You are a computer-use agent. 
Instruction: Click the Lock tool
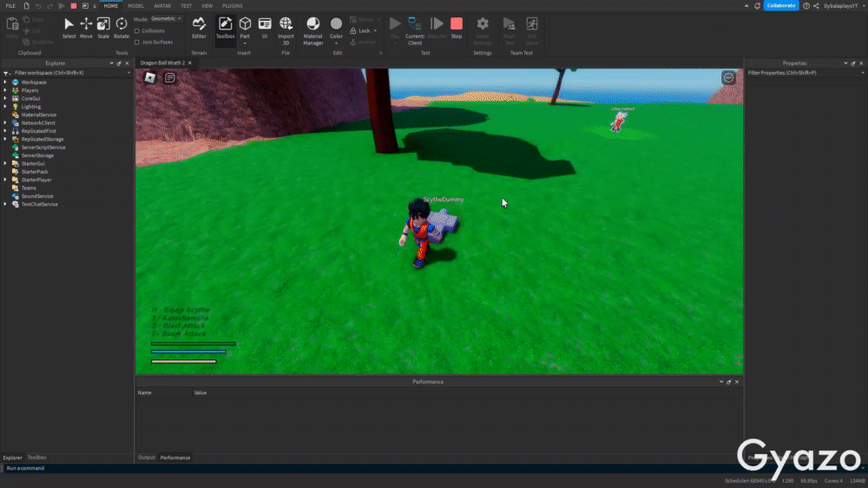(363, 31)
